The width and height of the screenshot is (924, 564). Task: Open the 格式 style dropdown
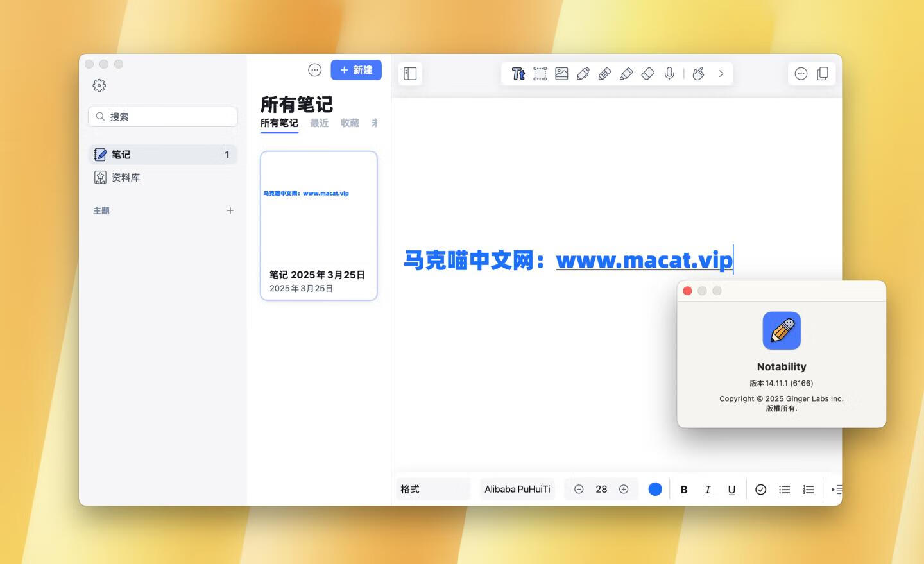coord(433,490)
